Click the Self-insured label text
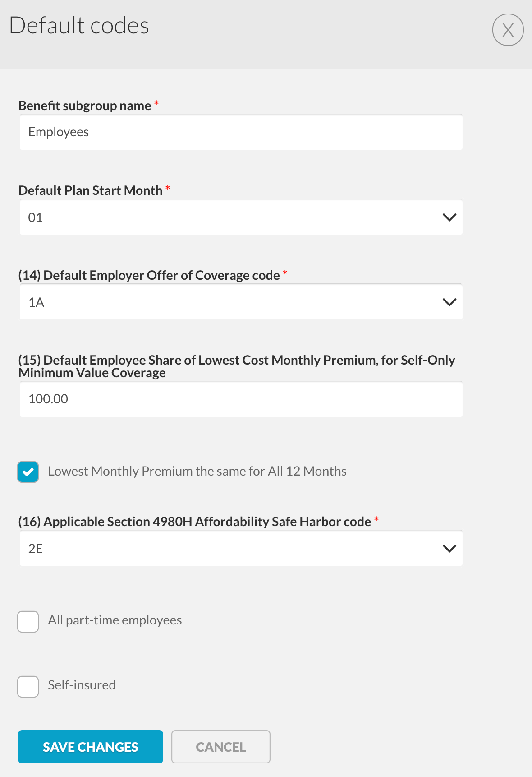Screen dimensions: 532x777 tap(82, 685)
